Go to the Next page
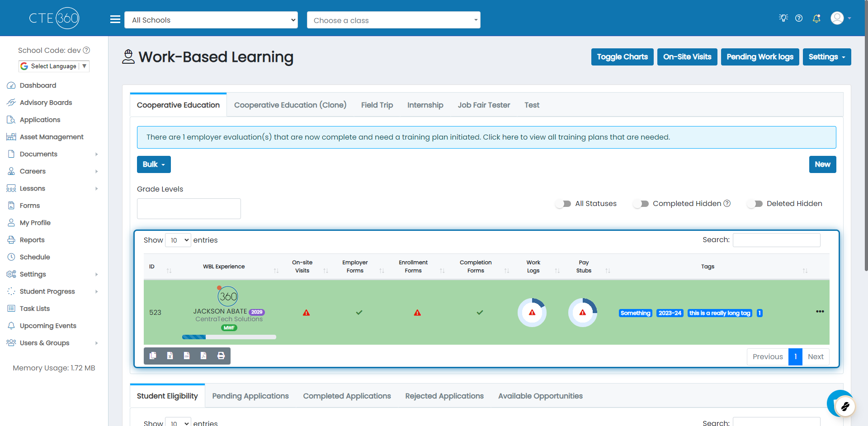868x426 pixels. click(816, 356)
